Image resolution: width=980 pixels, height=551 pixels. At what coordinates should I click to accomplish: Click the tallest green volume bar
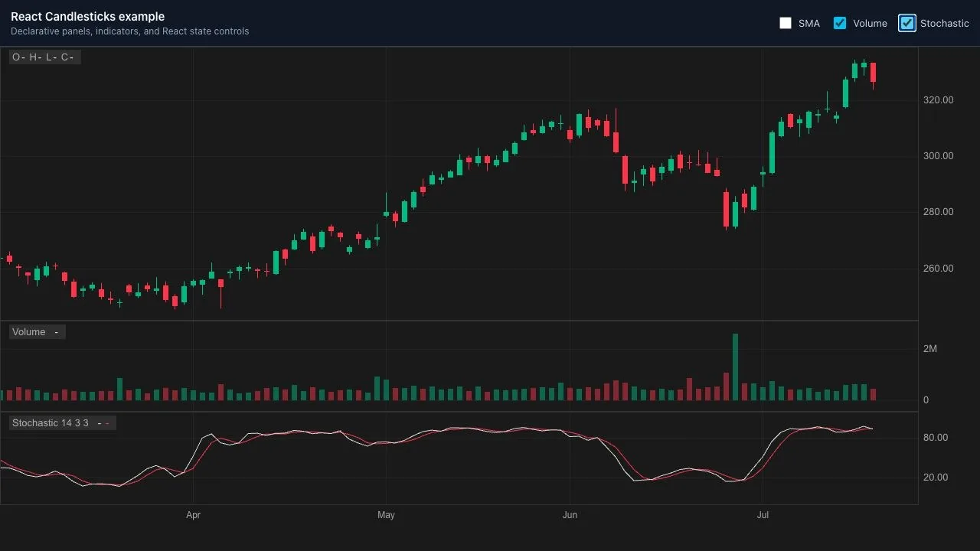(x=735, y=367)
